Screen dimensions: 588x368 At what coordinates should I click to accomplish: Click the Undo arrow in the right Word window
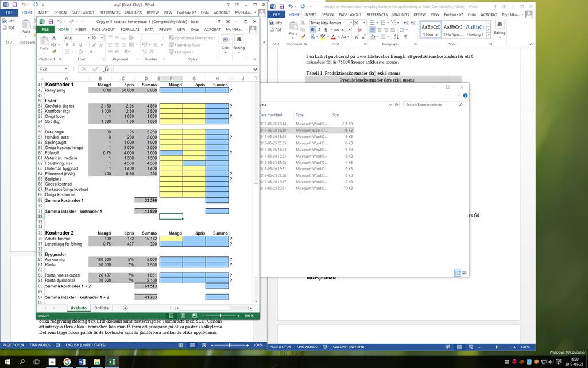click(x=291, y=6)
